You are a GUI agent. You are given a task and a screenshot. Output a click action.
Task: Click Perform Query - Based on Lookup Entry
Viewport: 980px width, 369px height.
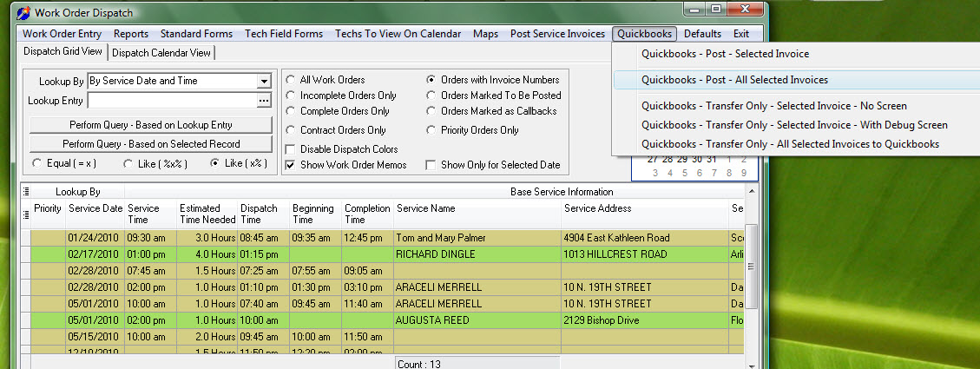coord(151,124)
